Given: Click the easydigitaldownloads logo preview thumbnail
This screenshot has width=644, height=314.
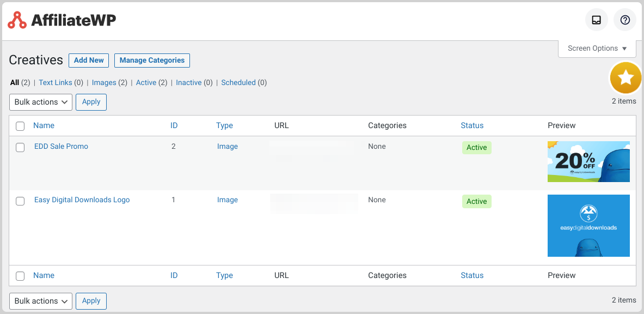Looking at the screenshot, I should click(x=588, y=226).
